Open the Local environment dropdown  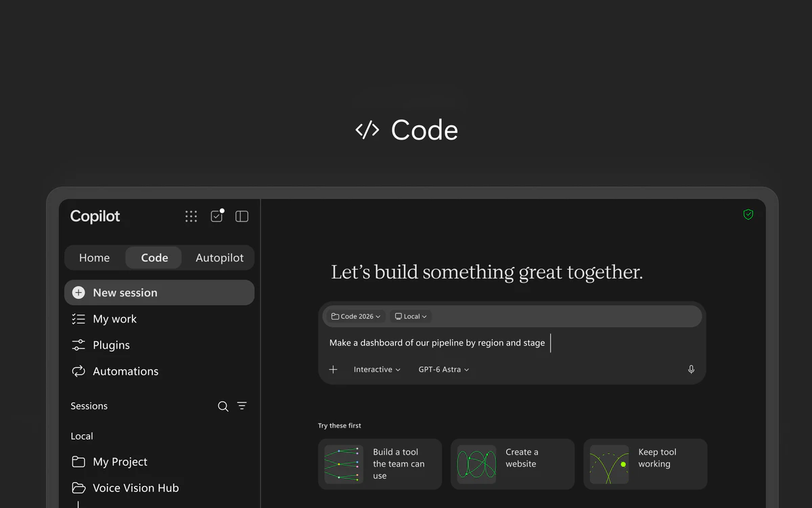[x=411, y=316]
